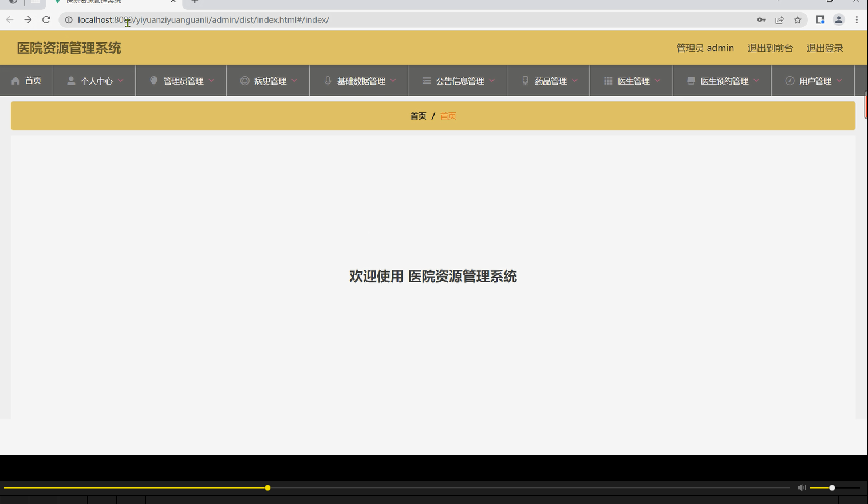Click the black 首页 breadcrumb link

pos(419,116)
